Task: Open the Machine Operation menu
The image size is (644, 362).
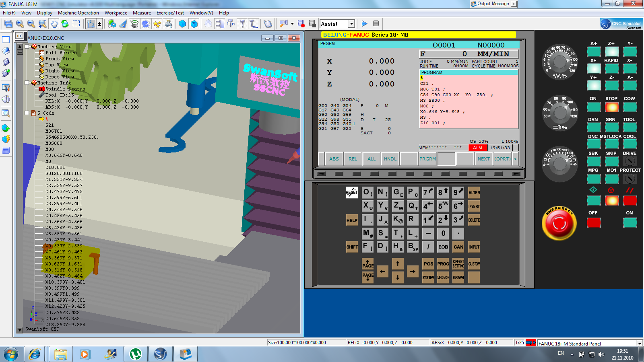Action: tap(78, 13)
